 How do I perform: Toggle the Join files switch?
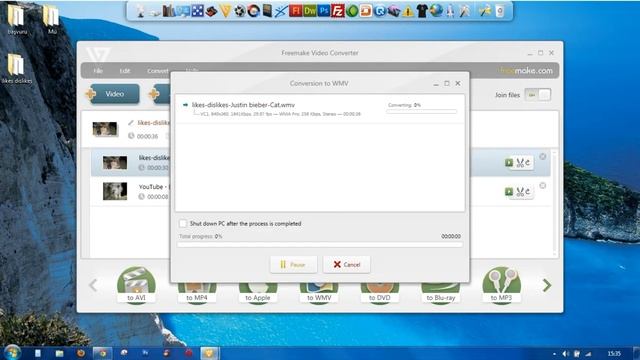tap(538, 95)
